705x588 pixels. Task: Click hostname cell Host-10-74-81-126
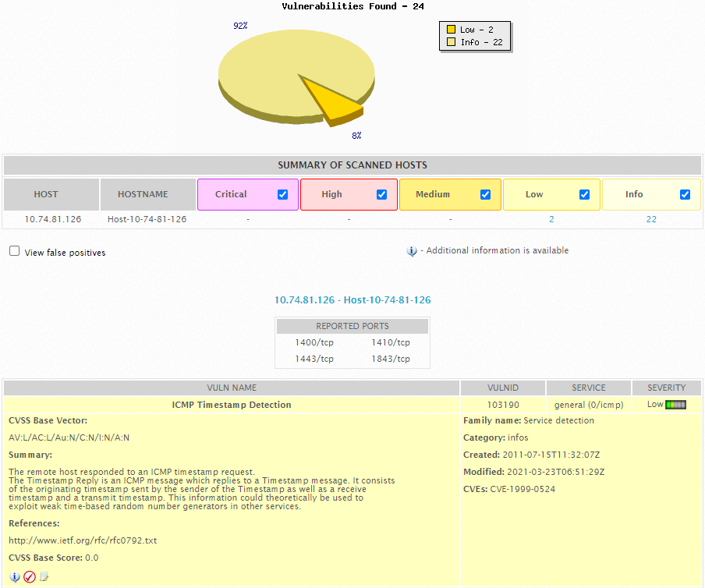tap(147, 219)
